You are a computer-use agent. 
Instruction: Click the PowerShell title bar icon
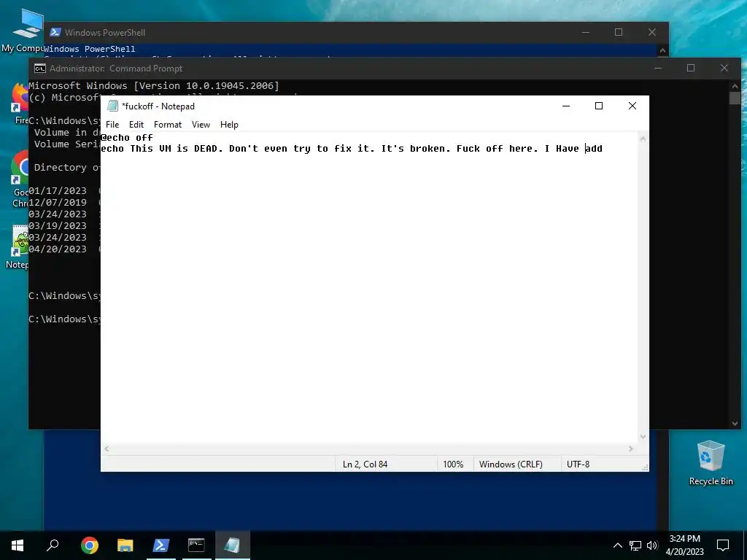click(55, 32)
